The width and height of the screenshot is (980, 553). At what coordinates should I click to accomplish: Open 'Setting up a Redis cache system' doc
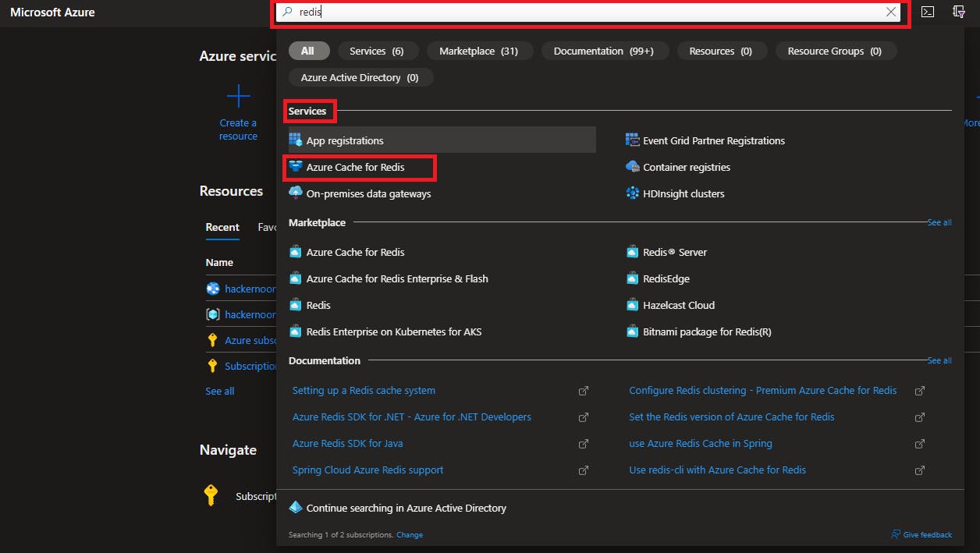(x=364, y=391)
